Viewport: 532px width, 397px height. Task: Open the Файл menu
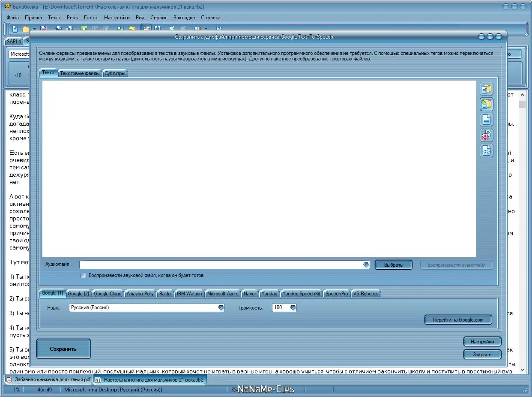point(13,18)
